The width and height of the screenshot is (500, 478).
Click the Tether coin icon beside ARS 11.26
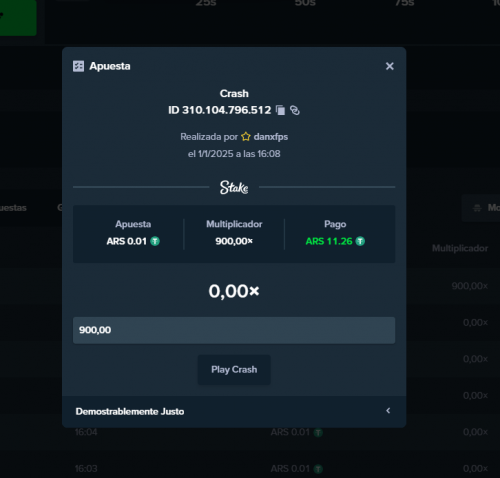click(360, 241)
